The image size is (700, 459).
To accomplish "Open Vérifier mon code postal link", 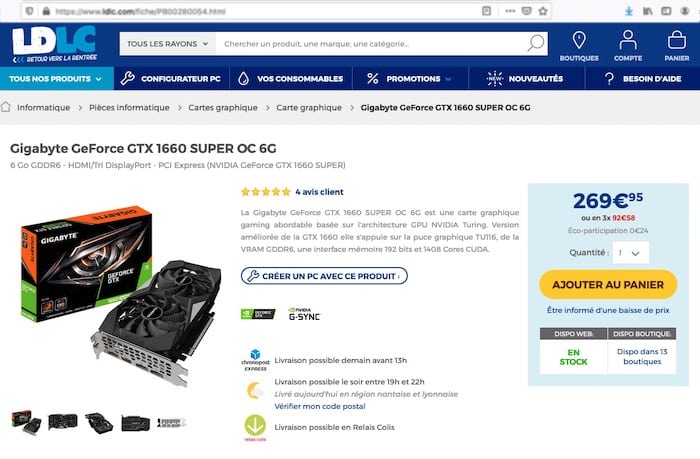I will coord(320,406).
